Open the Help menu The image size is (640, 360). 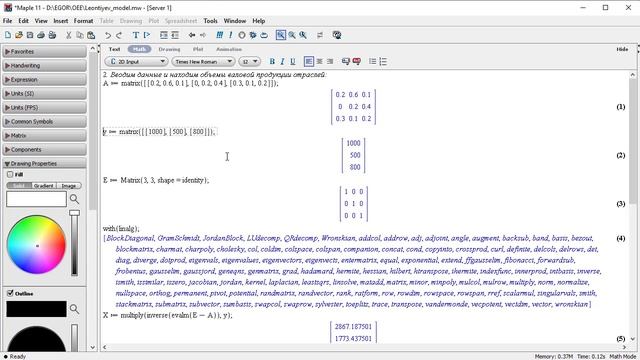(x=259, y=21)
